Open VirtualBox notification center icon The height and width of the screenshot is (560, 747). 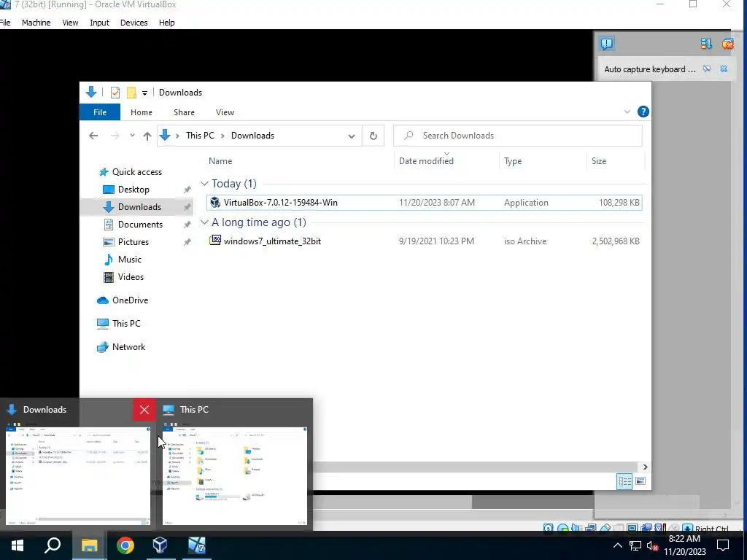606,44
